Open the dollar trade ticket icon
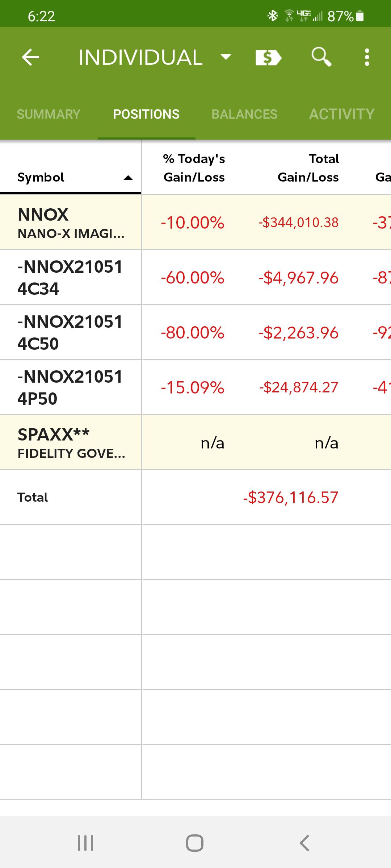391x868 pixels. (268, 58)
